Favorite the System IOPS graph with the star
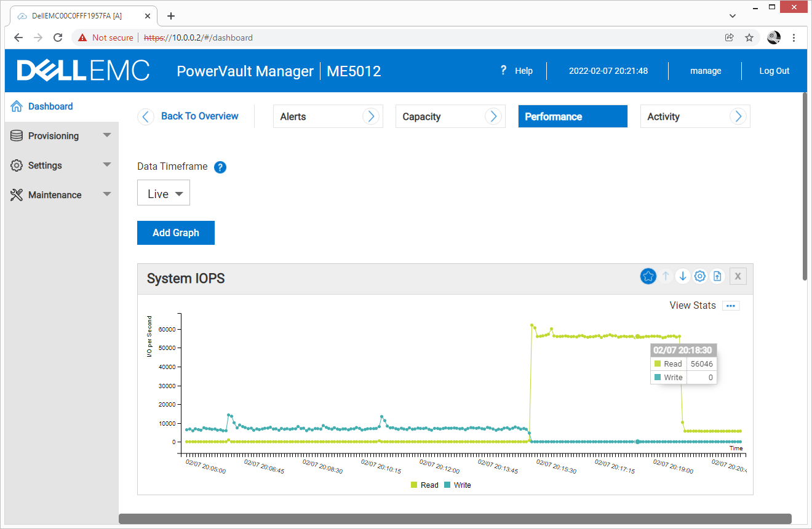This screenshot has height=529, width=812. 648,277
